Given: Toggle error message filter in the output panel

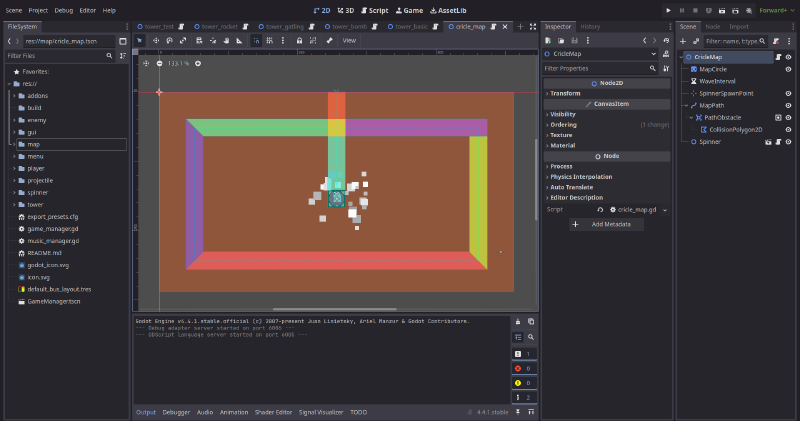Looking at the screenshot, I should [x=518, y=368].
